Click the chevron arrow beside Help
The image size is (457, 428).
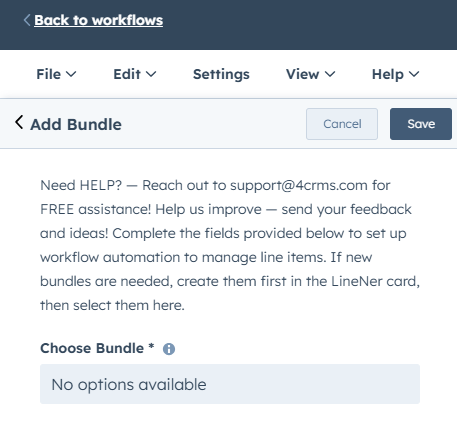(414, 74)
